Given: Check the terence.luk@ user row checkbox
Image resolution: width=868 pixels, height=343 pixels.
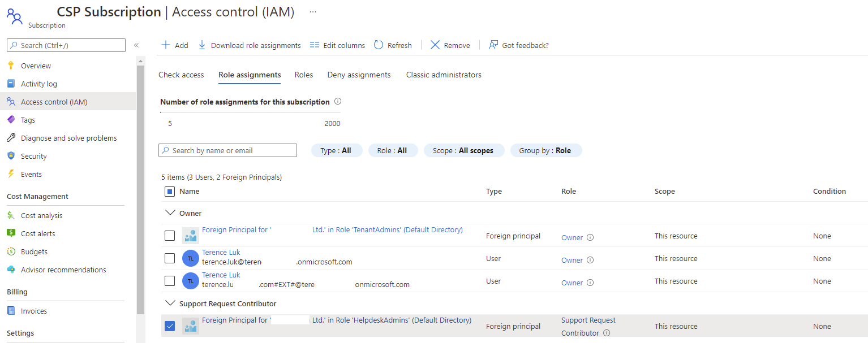Looking at the screenshot, I should (170, 258).
